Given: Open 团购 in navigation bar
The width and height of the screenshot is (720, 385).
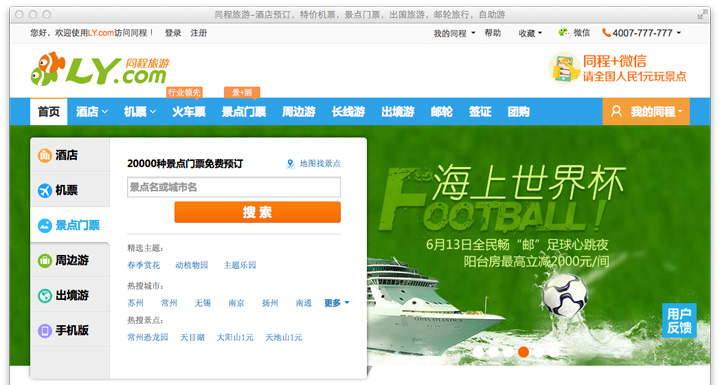Looking at the screenshot, I should 518,112.
